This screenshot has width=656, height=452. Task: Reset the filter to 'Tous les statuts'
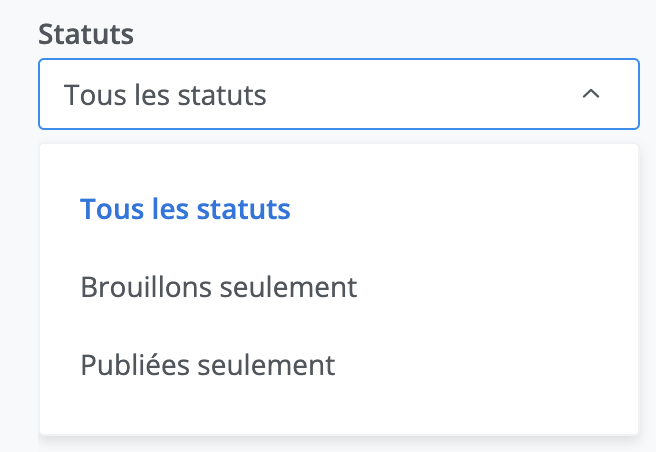[185, 210]
